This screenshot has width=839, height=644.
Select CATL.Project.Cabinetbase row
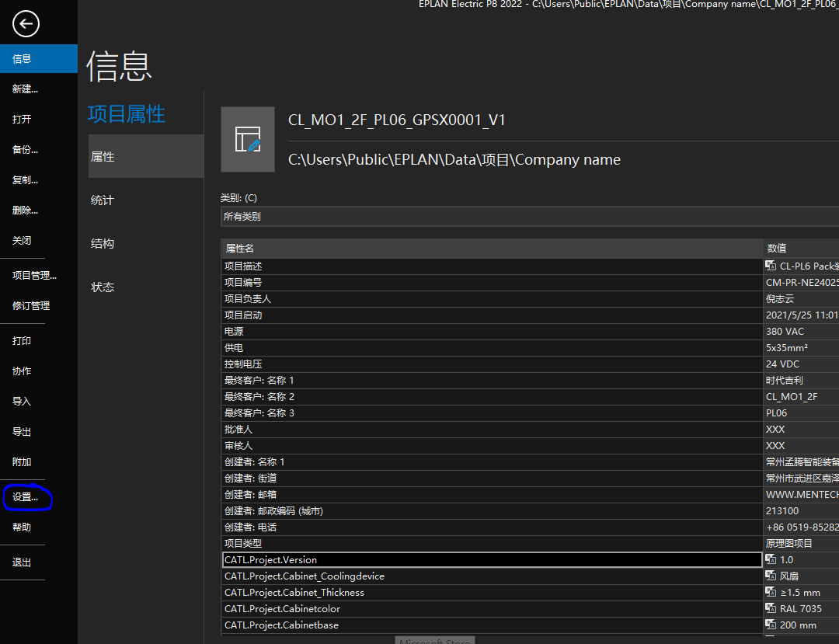[x=493, y=625]
